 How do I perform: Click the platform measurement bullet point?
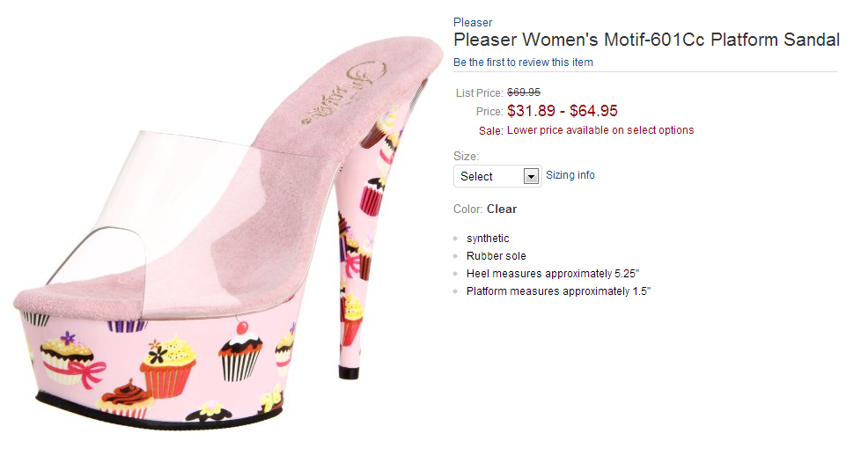(558, 291)
